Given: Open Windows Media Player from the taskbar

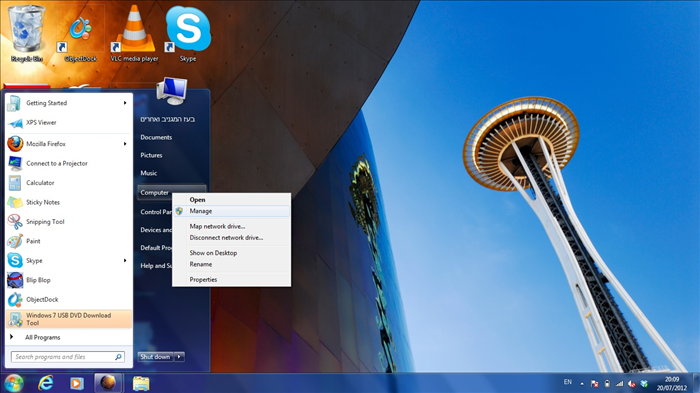Looking at the screenshot, I should pos(76,383).
